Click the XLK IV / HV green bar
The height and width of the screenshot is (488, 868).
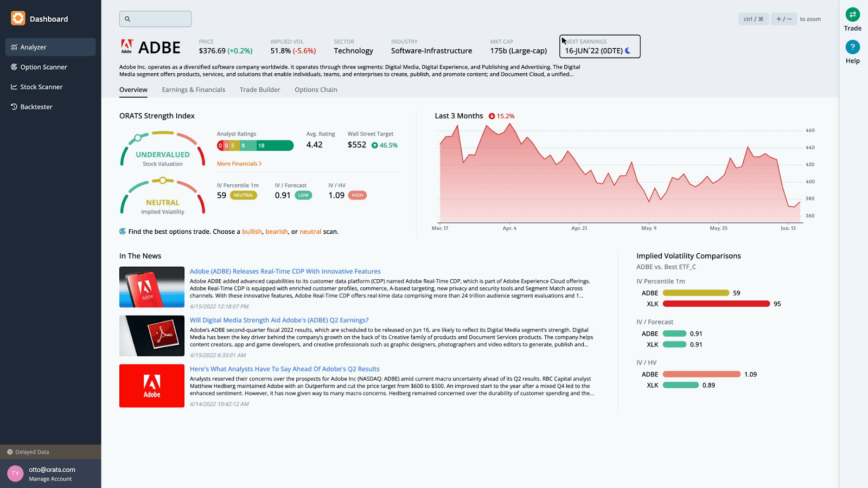tap(681, 385)
